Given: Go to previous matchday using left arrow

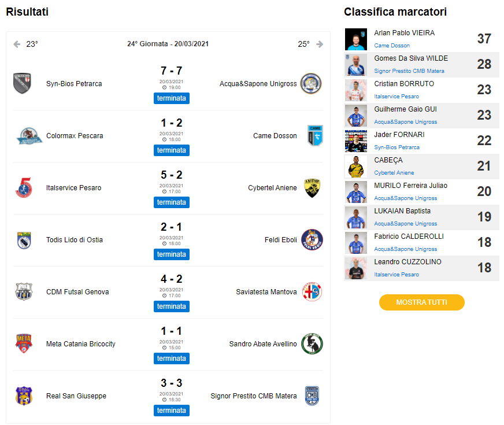Looking at the screenshot, I should pos(17,44).
